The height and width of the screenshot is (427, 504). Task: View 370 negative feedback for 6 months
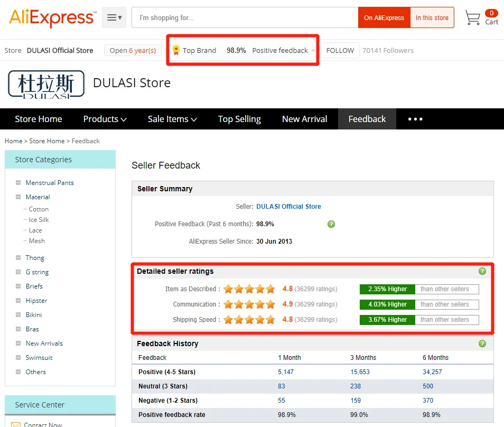(428, 401)
